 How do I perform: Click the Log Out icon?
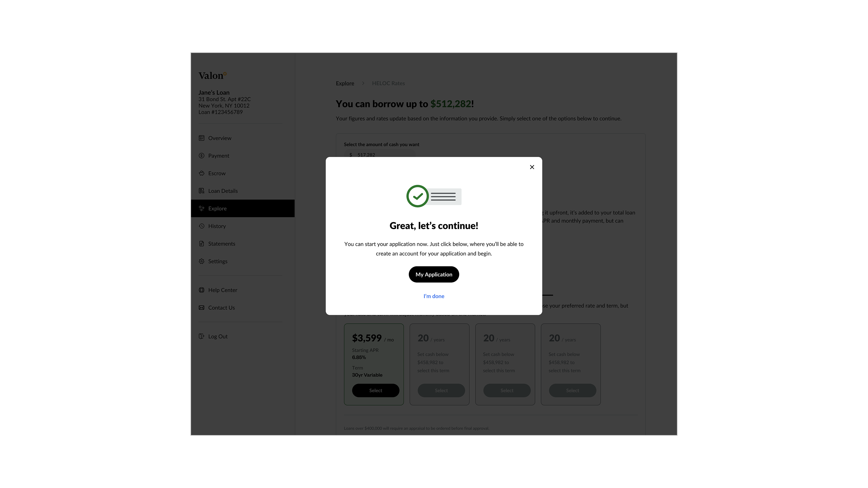[202, 336]
